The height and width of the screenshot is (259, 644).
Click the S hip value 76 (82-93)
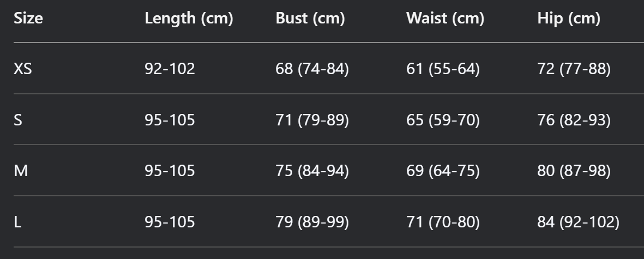point(574,121)
